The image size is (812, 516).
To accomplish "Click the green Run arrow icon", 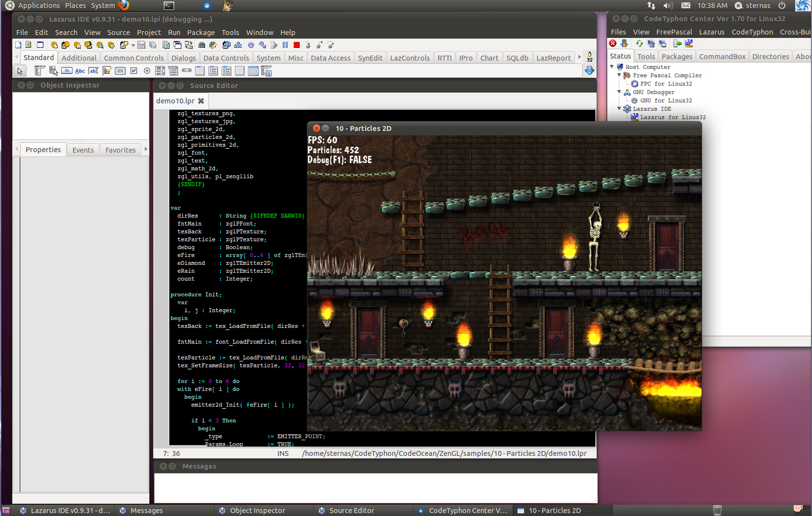I will (274, 45).
